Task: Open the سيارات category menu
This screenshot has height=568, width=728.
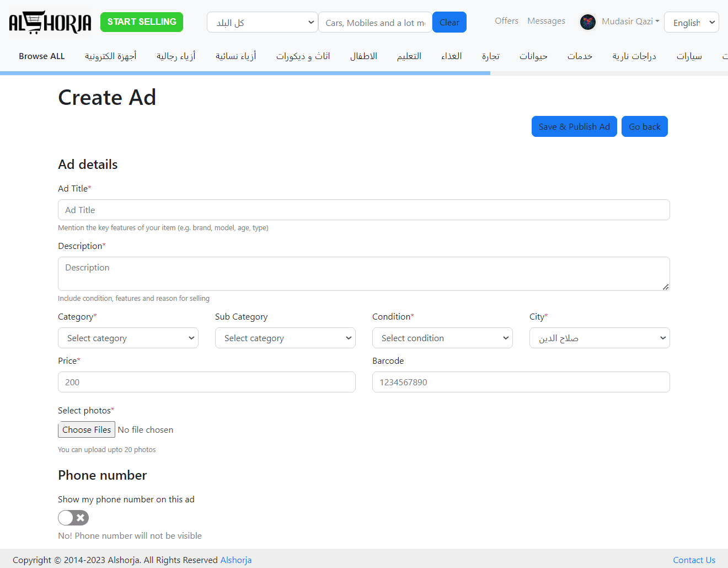Action: coord(689,56)
